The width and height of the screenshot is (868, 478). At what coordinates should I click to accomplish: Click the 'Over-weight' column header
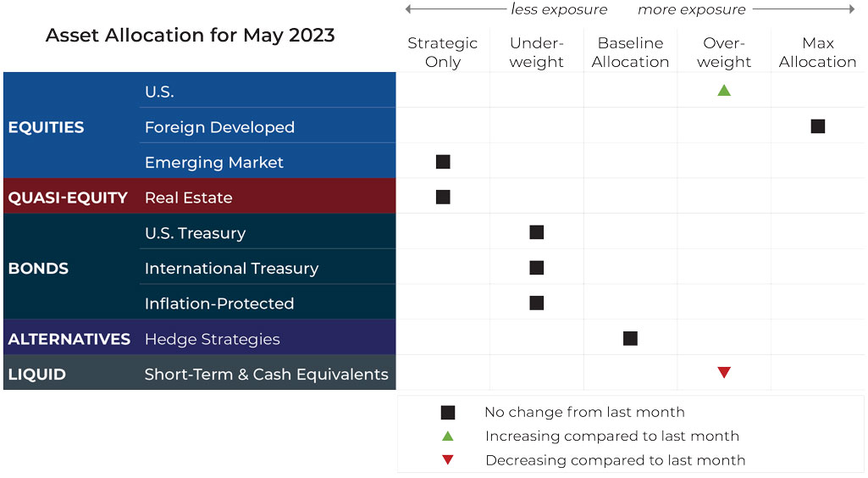[x=724, y=52]
